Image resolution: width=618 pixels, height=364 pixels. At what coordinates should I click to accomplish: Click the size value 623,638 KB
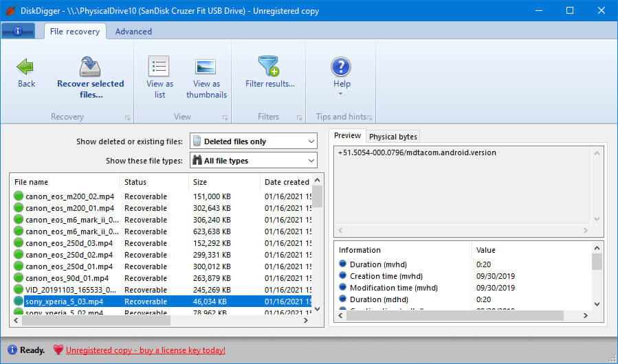212,231
